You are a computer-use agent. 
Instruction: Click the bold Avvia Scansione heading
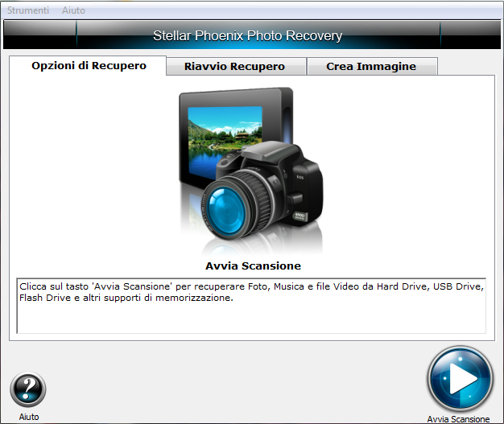pyautogui.click(x=253, y=266)
